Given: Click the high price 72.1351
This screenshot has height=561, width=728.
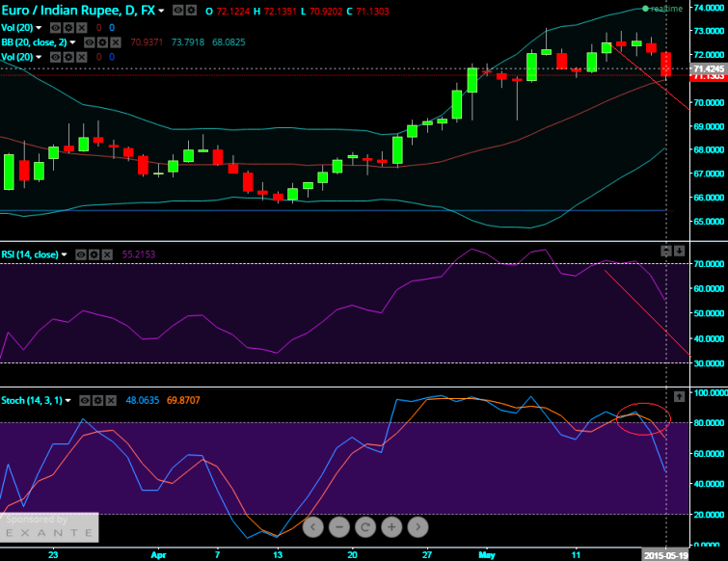Looking at the screenshot, I should point(280,11).
